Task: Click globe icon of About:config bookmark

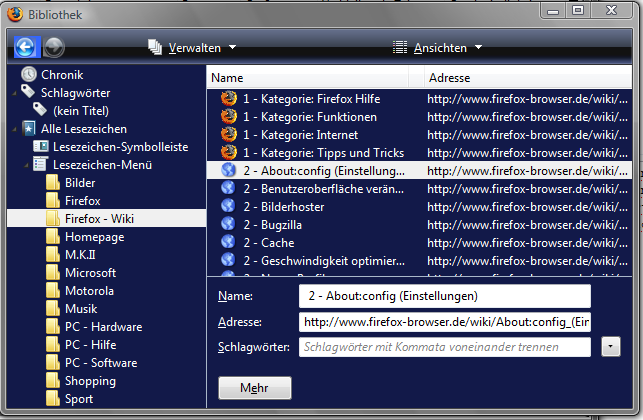Action: pos(228,170)
